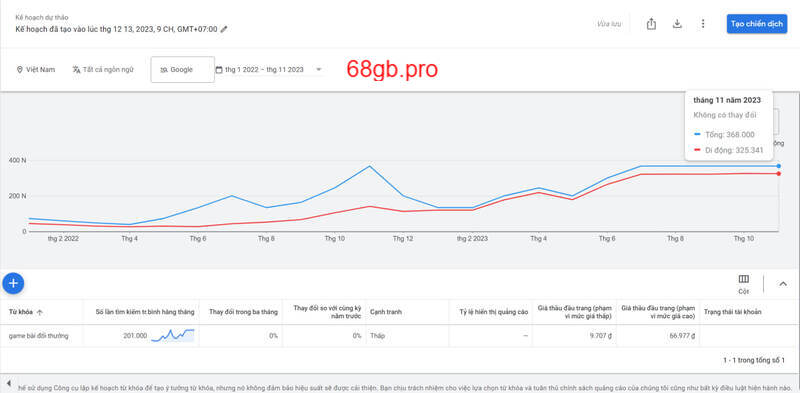Click the search volume sparkline trend

173,335
